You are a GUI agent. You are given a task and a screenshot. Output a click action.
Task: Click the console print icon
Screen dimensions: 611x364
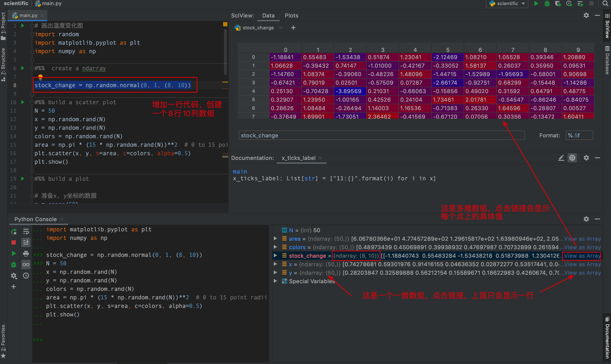pos(26,253)
